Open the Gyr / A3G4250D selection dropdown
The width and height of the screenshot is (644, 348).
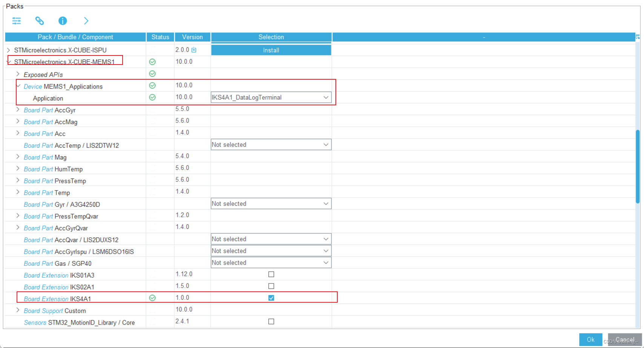(x=271, y=203)
